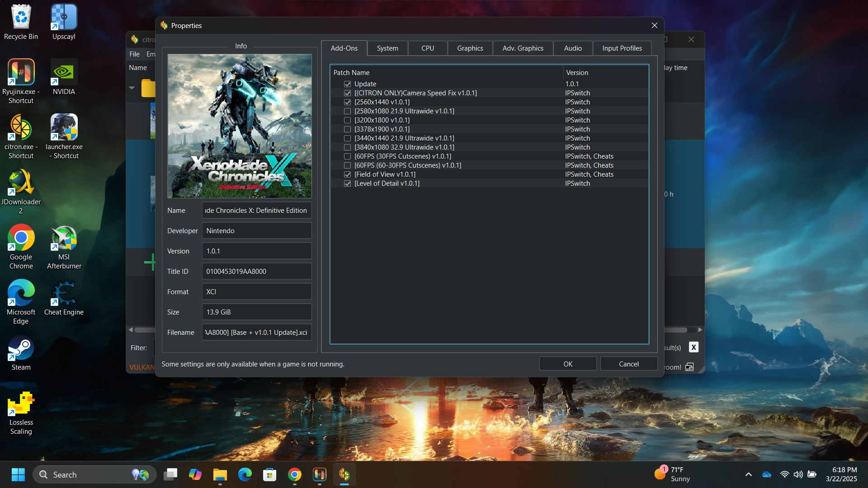The width and height of the screenshot is (868, 488).
Task: Enable the [3378x1900 v1.0.1] patch
Action: tap(347, 129)
